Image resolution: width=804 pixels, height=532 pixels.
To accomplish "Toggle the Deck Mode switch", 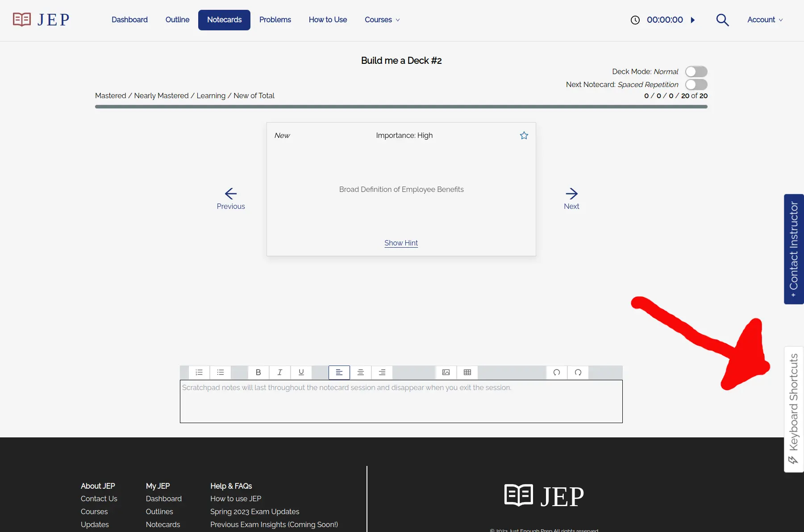I will click(x=696, y=72).
